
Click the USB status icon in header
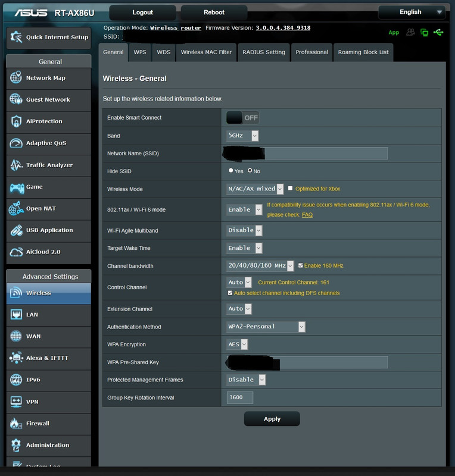pyautogui.click(x=438, y=32)
